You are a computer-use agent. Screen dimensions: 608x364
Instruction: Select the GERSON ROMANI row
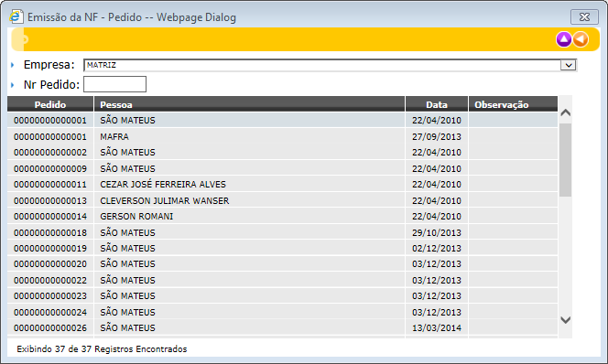(282, 217)
